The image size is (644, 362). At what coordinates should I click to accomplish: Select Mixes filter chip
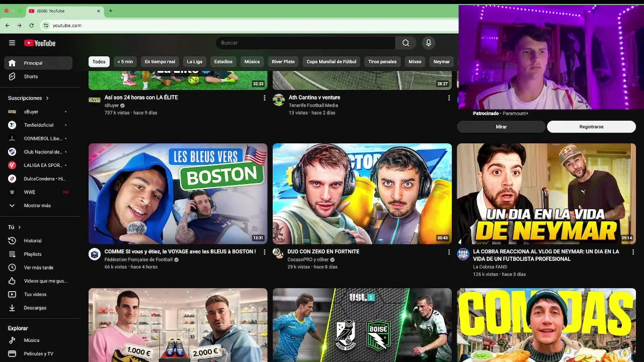[x=415, y=62]
